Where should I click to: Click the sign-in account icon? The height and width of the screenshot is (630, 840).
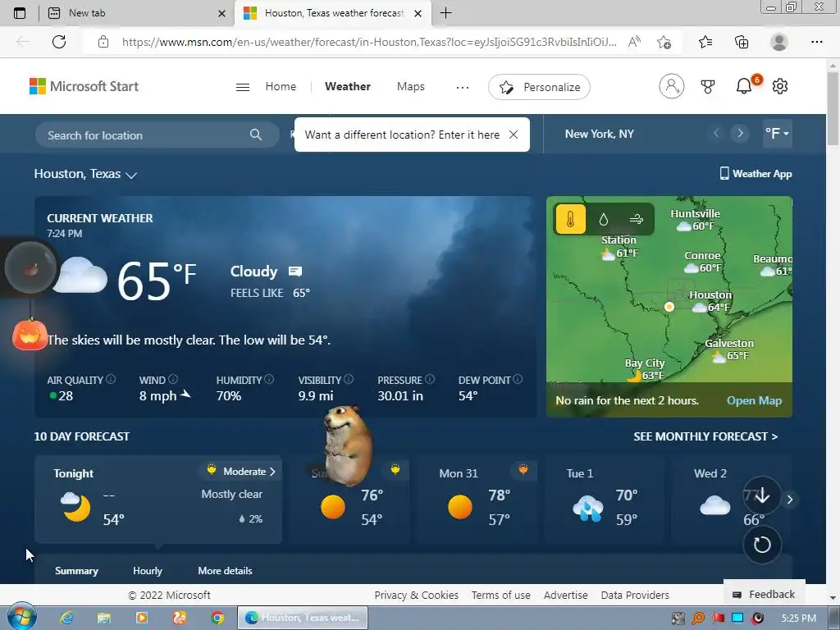click(671, 86)
